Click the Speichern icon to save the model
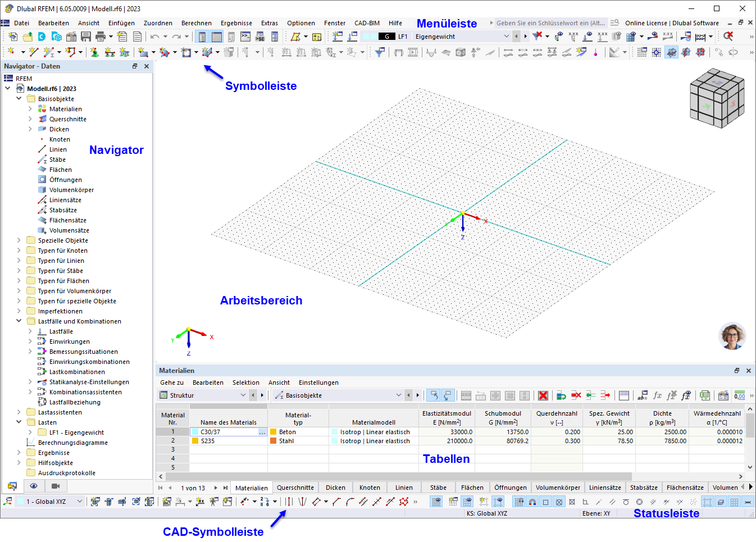This screenshot has width=756, height=542. (x=85, y=36)
